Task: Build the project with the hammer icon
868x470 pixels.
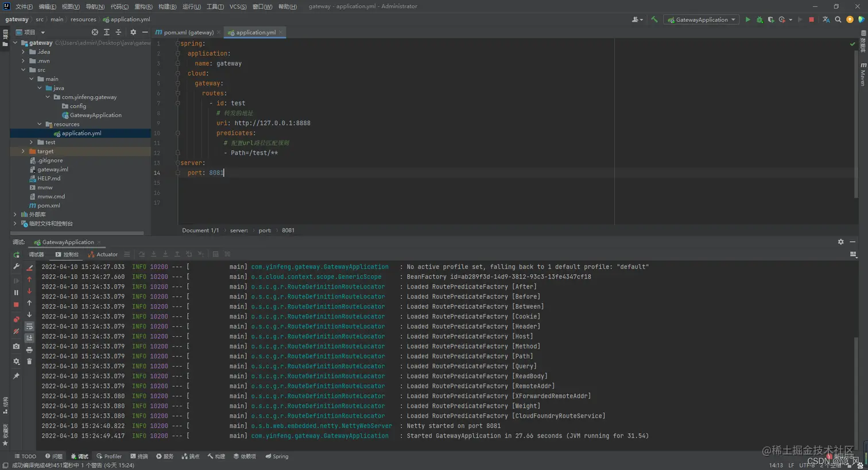Action: pos(654,20)
